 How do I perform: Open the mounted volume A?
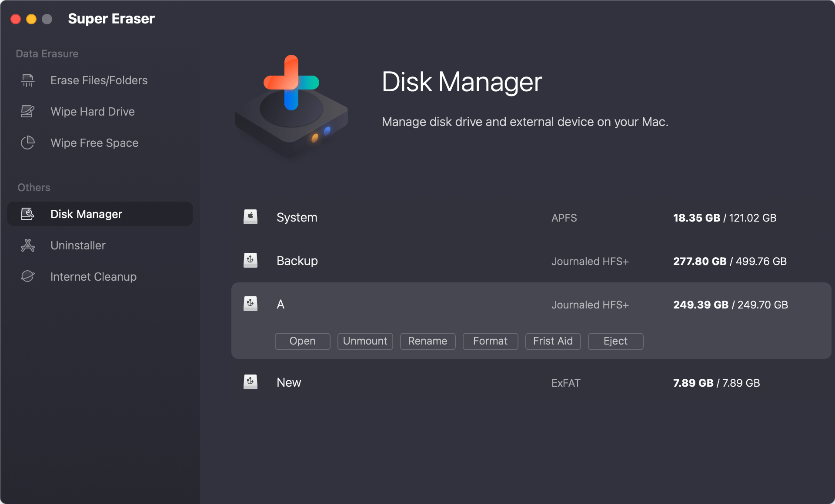click(x=302, y=341)
